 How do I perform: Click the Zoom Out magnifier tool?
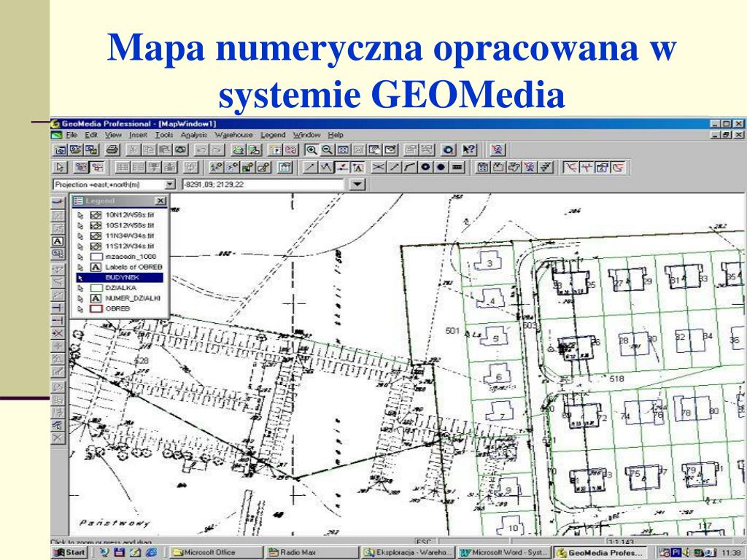tap(327, 150)
